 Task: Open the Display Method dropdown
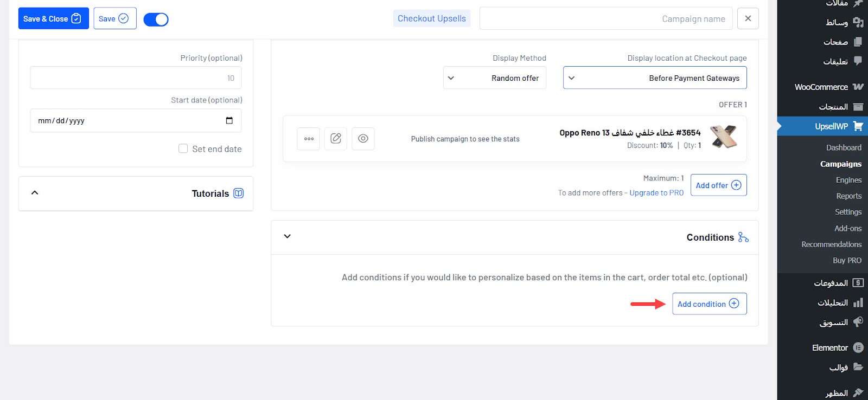(x=494, y=78)
